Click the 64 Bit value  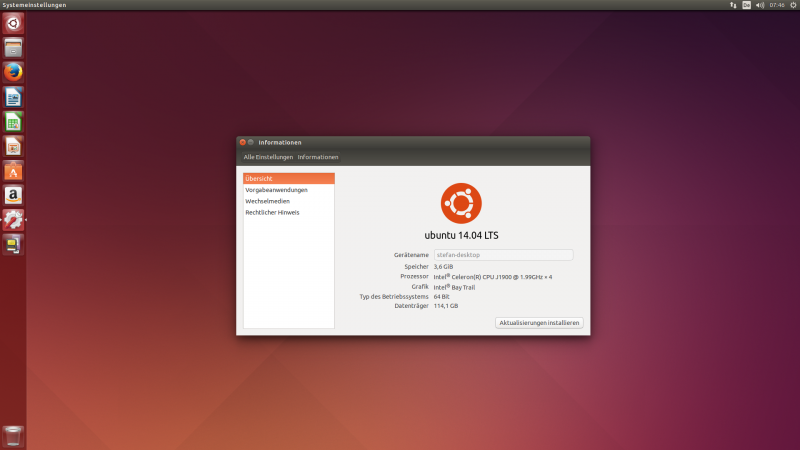[441, 296]
